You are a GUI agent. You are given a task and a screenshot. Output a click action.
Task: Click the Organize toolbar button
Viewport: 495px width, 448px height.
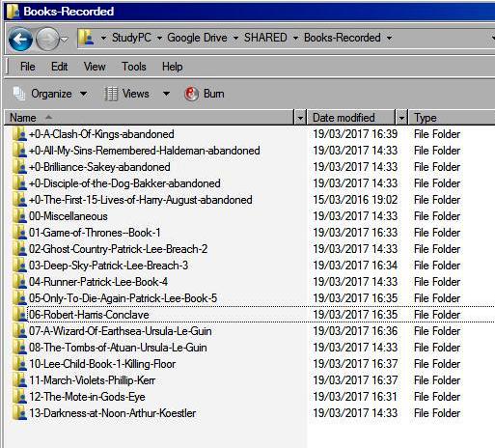coord(50,94)
